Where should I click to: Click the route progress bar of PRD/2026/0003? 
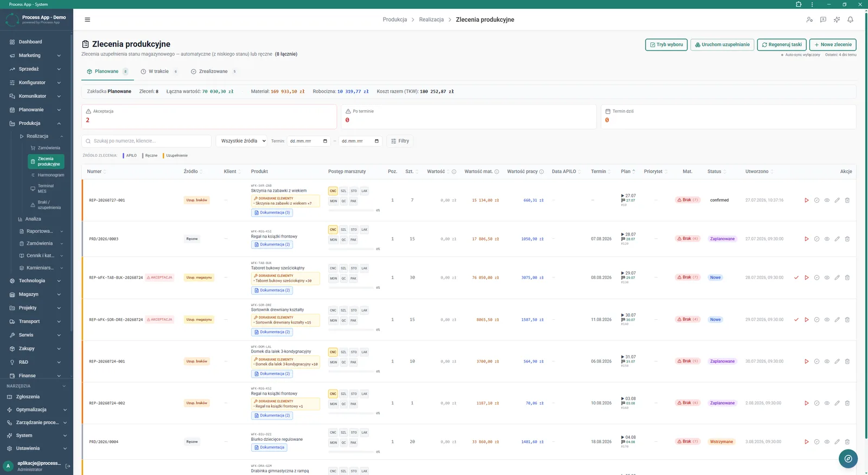[351, 249]
